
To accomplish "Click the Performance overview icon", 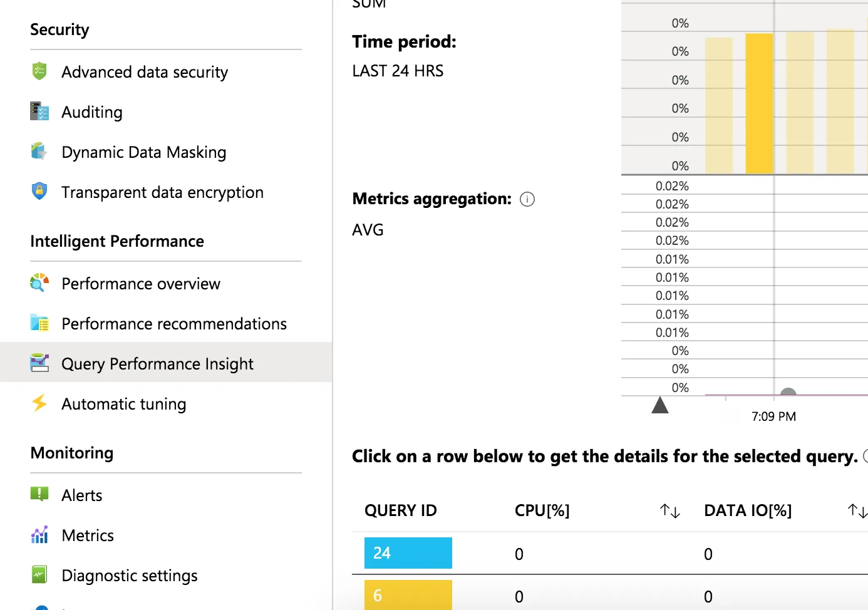I will coord(39,283).
